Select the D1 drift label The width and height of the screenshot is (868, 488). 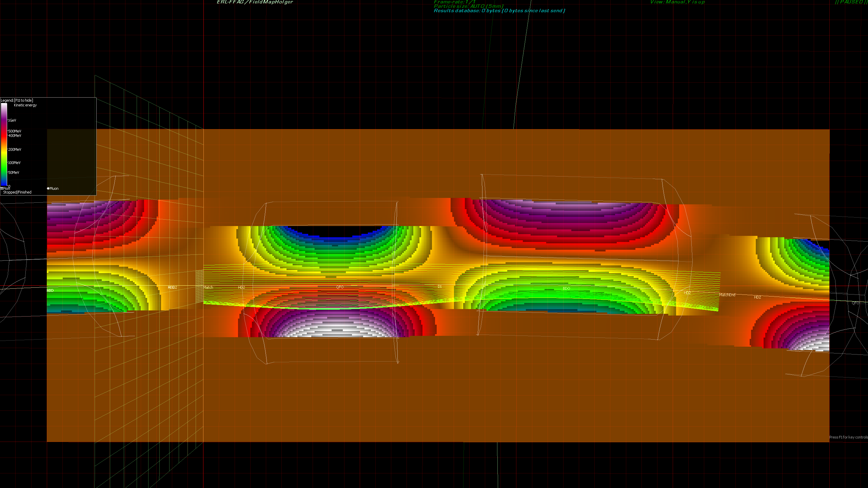click(x=439, y=286)
